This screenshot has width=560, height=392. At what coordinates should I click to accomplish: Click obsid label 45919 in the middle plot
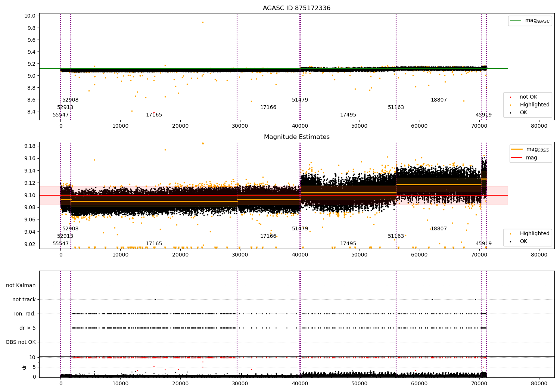[483, 243]
